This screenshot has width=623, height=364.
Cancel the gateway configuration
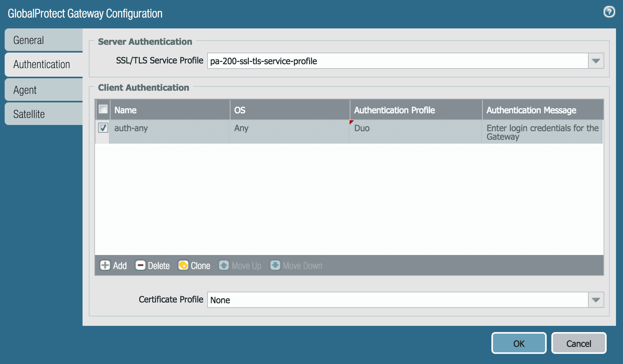click(x=579, y=343)
